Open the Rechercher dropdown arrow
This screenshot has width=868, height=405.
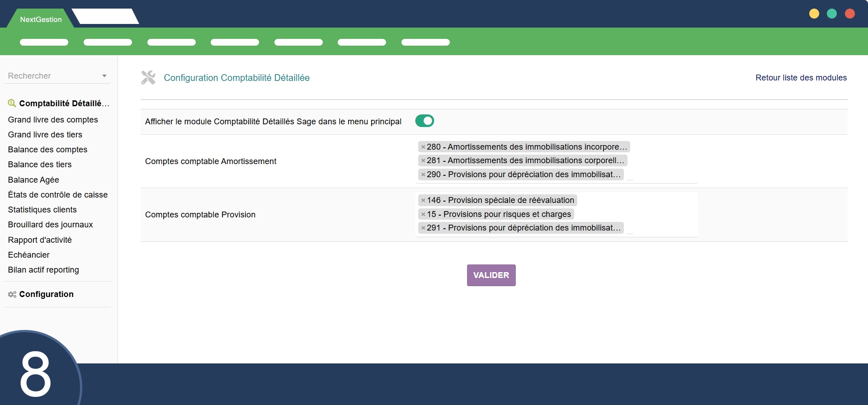[x=104, y=76]
